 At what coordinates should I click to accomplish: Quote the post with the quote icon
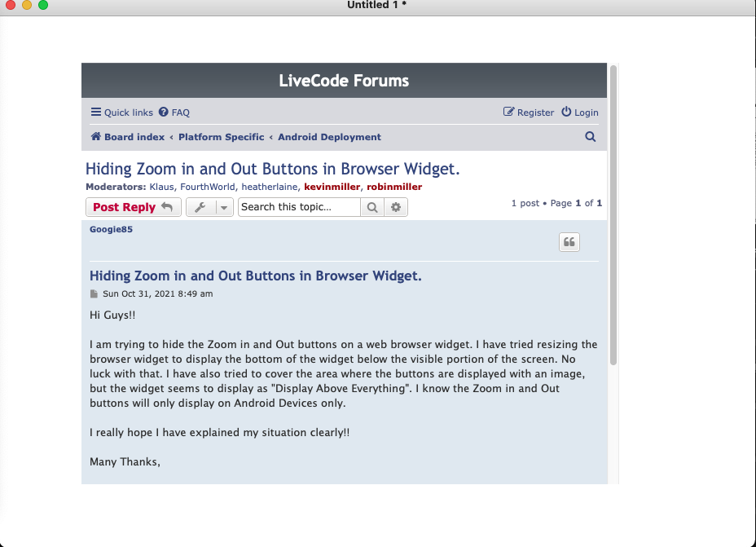point(569,242)
